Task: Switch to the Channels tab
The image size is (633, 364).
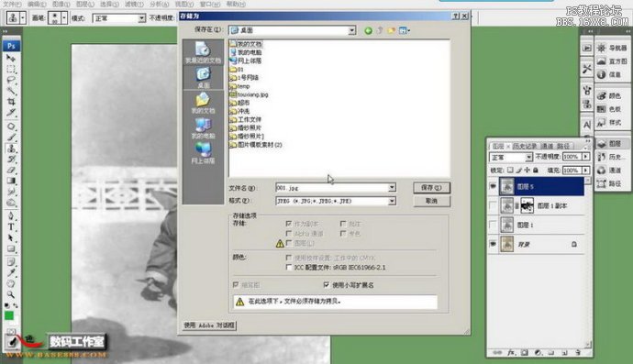Action: (x=547, y=146)
